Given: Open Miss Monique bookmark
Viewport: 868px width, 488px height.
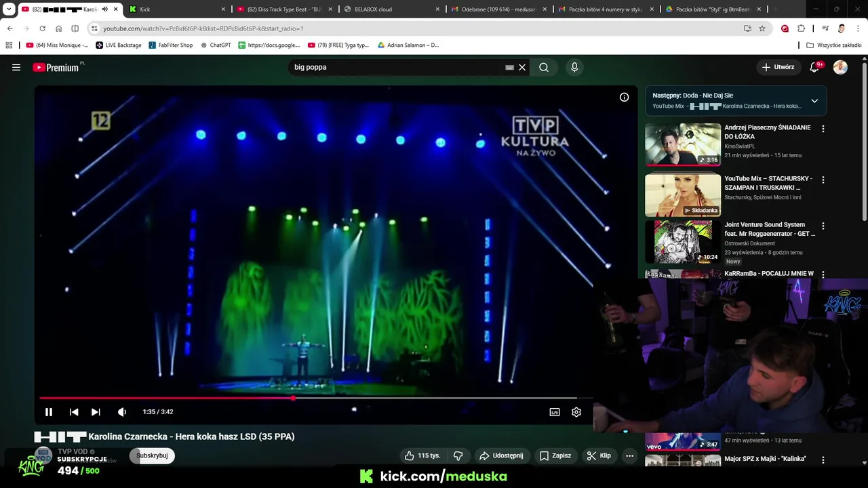Looking at the screenshot, I should click(58, 45).
